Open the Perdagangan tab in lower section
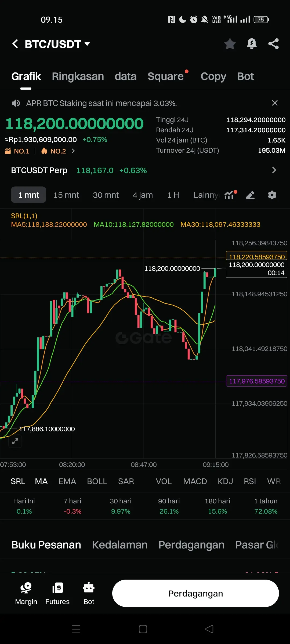The height and width of the screenshot is (644, 290). click(x=191, y=545)
